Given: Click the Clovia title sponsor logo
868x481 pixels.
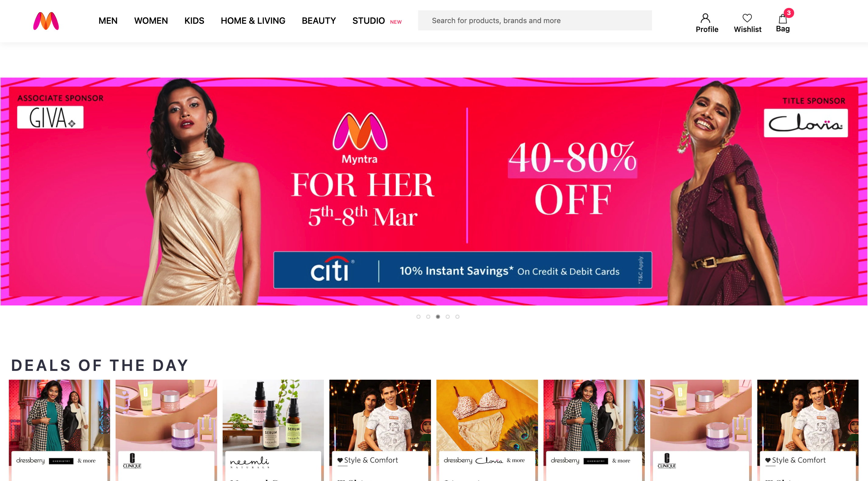Looking at the screenshot, I should click(x=806, y=123).
